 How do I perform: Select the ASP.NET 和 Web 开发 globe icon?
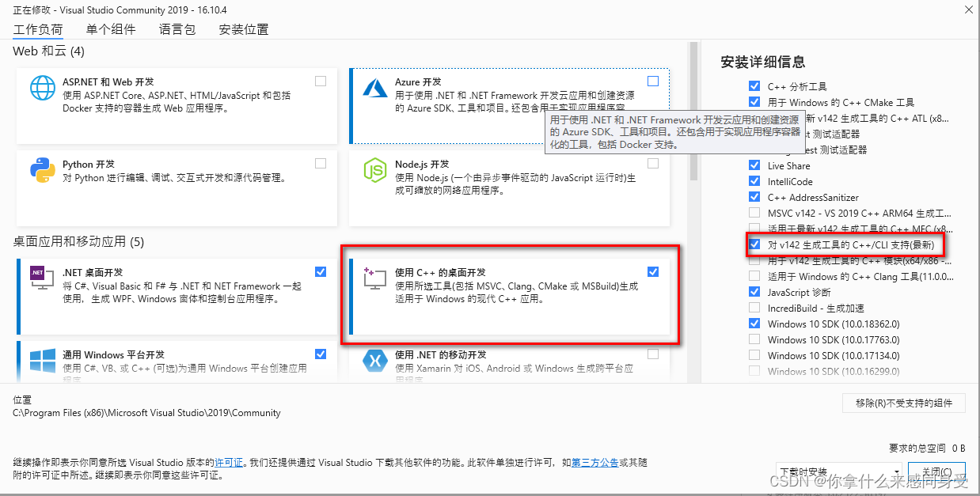coord(42,89)
